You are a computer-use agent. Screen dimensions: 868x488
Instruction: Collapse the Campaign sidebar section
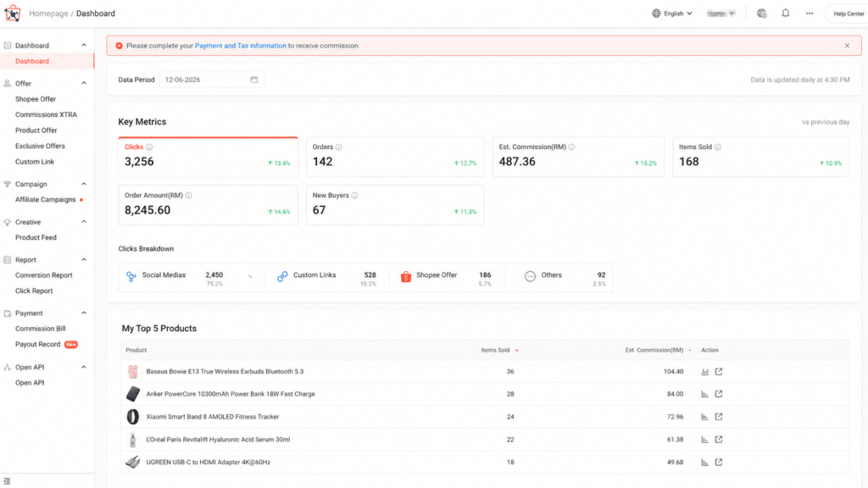(x=84, y=184)
